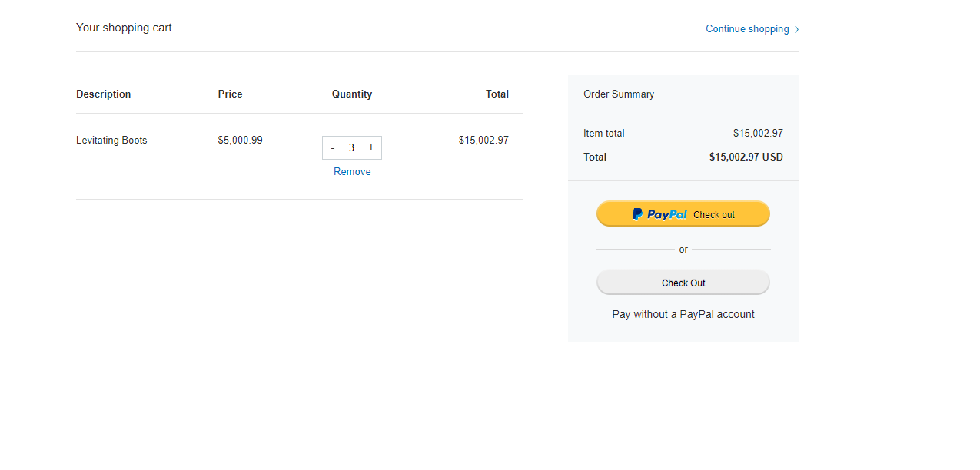The width and height of the screenshot is (980, 470).
Task: Click the minus button to decrease quantity
Action: click(x=333, y=148)
